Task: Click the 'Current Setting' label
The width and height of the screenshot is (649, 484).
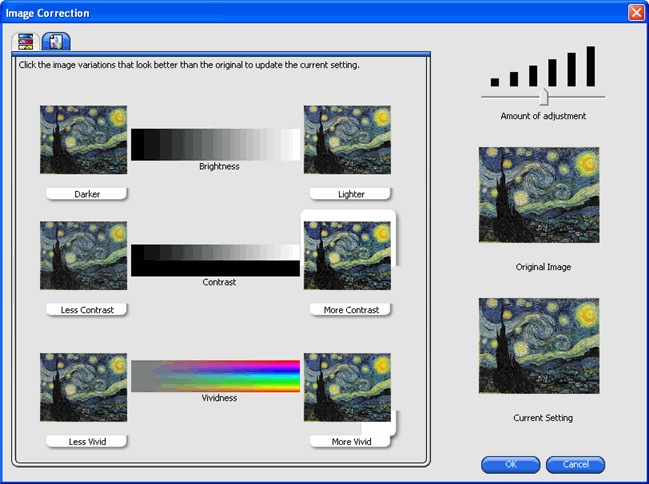Action: [543, 418]
